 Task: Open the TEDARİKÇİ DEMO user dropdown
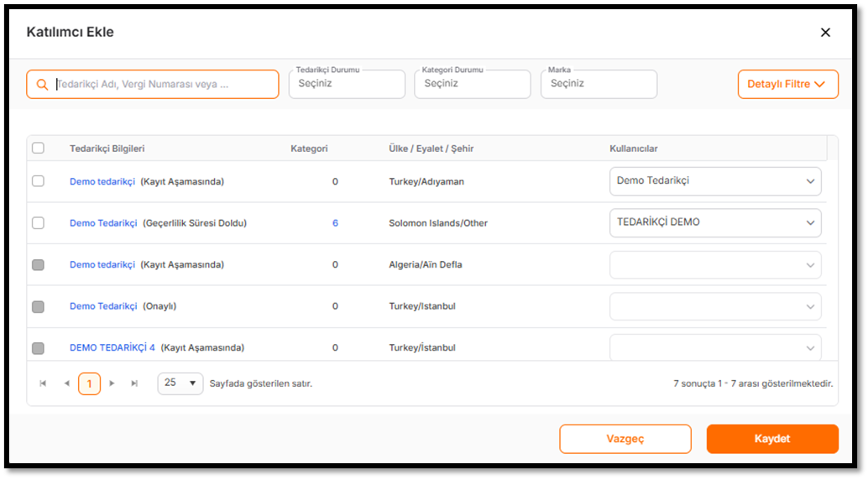pos(715,223)
